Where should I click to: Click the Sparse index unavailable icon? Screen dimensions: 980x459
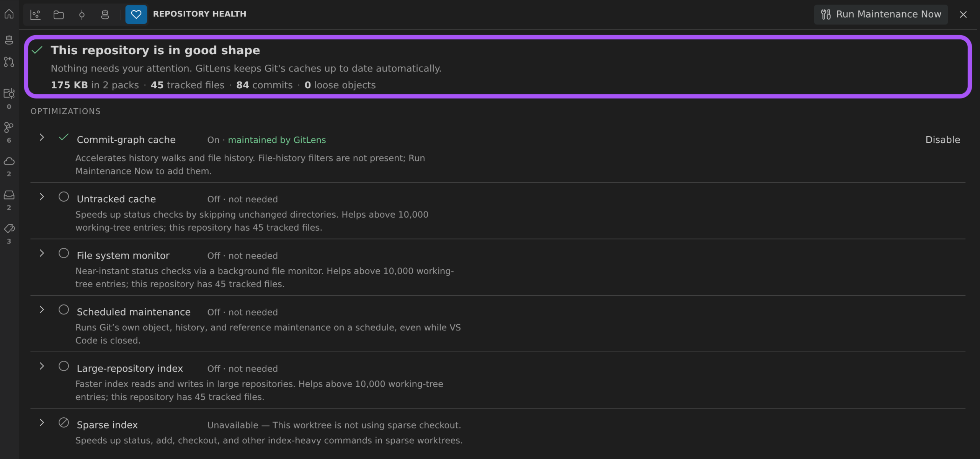click(x=64, y=423)
